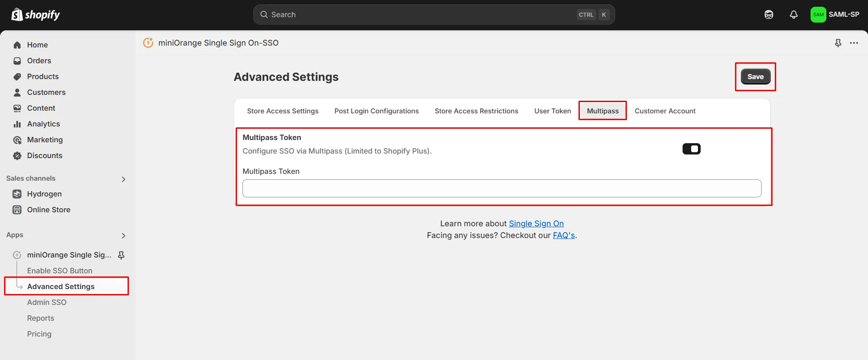The image size is (868, 360).
Task: Click the miniOrange app icon in sidebar
Action: (x=17, y=255)
